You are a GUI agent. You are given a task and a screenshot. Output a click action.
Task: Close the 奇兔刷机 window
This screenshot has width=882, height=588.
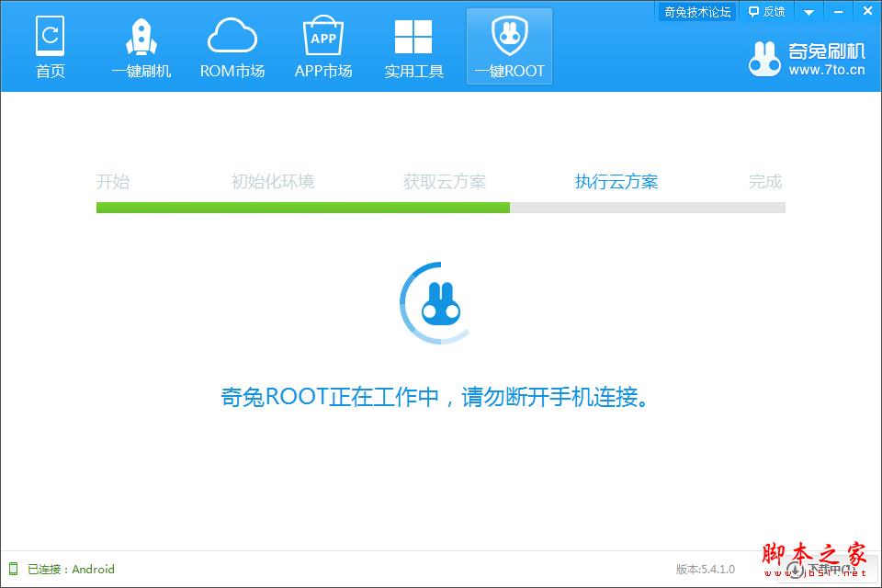point(867,11)
